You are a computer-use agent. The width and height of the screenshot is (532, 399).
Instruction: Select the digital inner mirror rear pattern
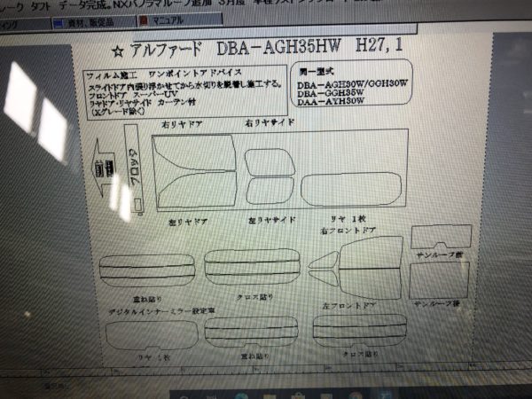(152, 335)
